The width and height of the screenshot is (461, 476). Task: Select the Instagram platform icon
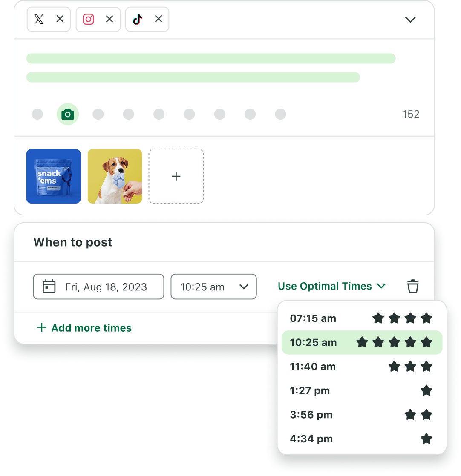[88, 19]
